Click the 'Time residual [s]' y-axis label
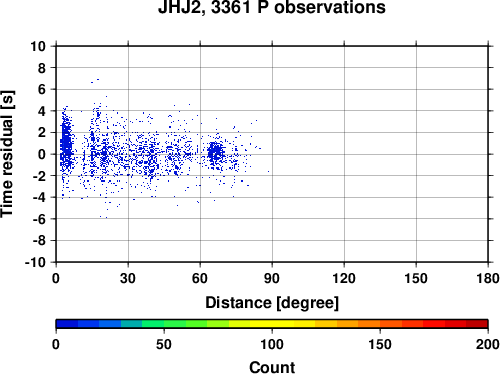The width and height of the screenshot is (500, 374). click(x=7, y=154)
